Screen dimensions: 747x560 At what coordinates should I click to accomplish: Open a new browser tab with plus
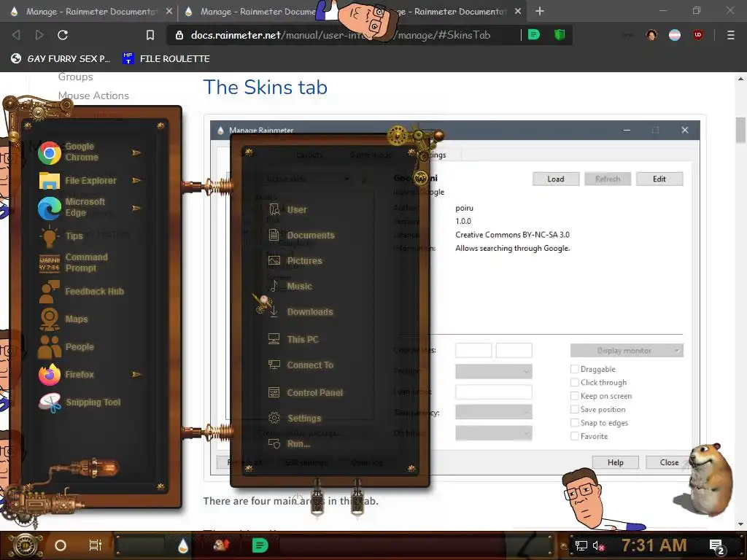[x=539, y=11]
